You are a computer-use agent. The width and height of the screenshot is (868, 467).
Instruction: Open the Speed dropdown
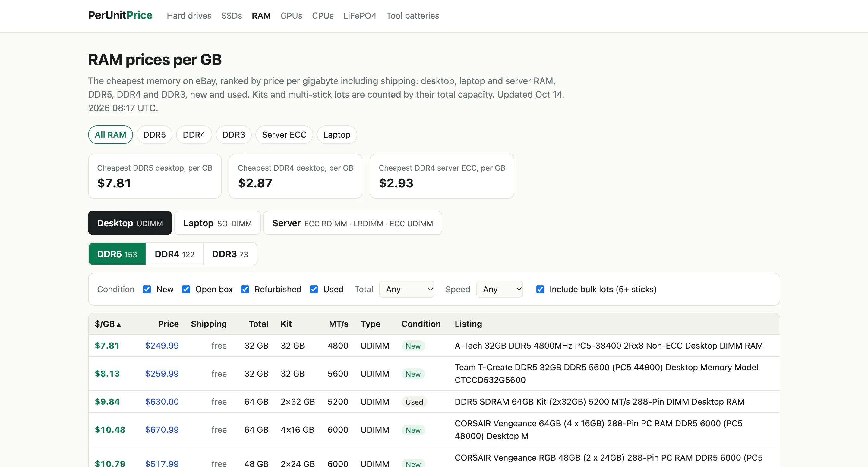500,289
